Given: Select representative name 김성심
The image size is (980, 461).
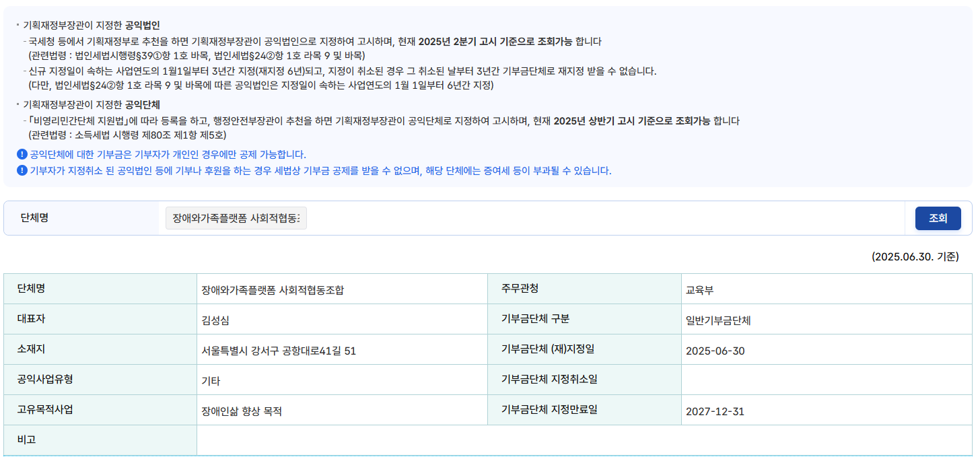Looking at the screenshot, I should (x=215, y=321).
